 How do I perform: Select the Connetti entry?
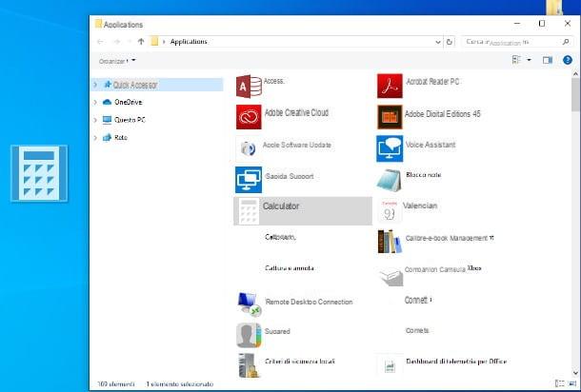click(417, 300)
